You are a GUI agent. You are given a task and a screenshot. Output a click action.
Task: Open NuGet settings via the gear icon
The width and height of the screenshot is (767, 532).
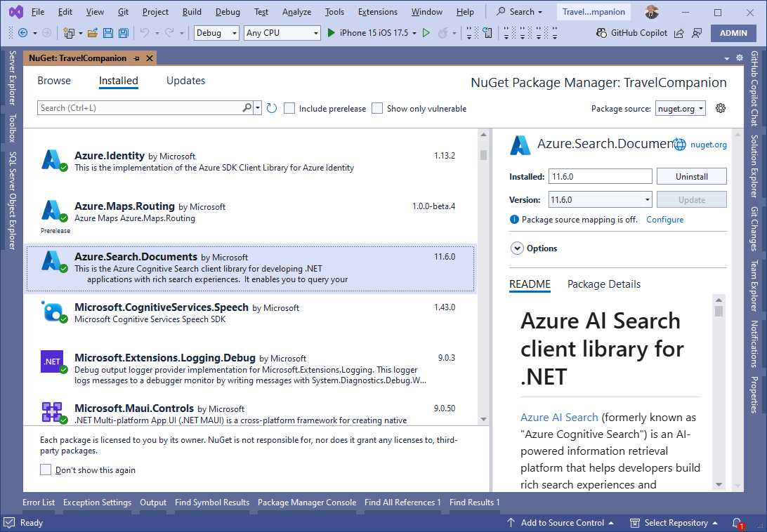click(722, 108)
